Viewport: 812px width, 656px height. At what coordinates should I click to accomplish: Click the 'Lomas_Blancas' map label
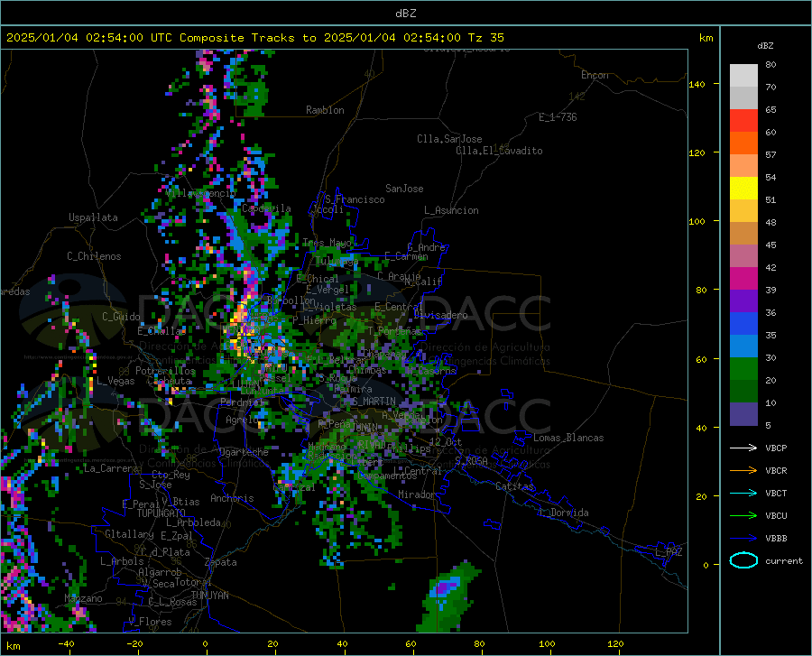tap(568, 438)
